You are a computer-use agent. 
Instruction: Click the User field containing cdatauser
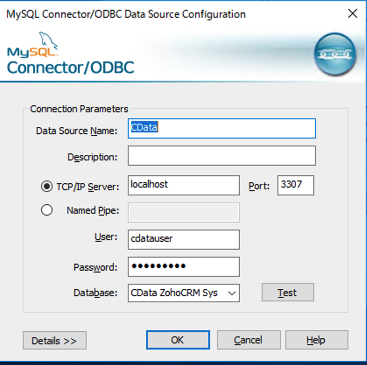tap(184, 239)
